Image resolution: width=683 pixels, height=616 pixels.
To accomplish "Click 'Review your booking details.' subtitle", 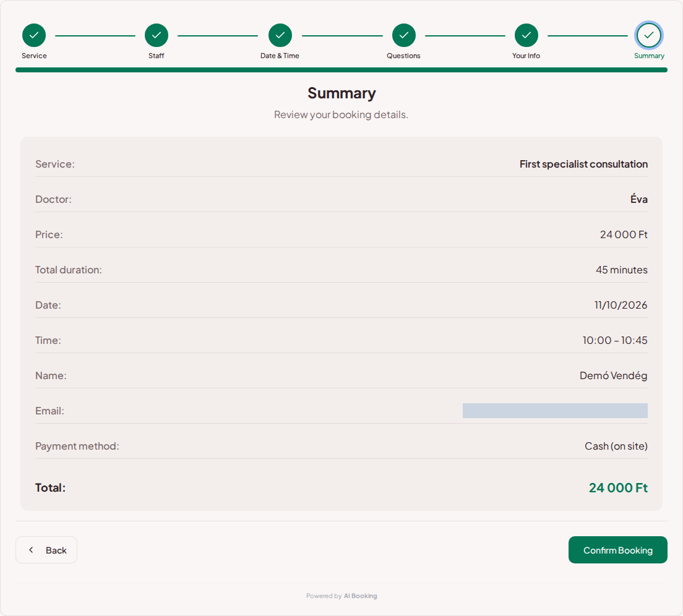I will (341, 114).
